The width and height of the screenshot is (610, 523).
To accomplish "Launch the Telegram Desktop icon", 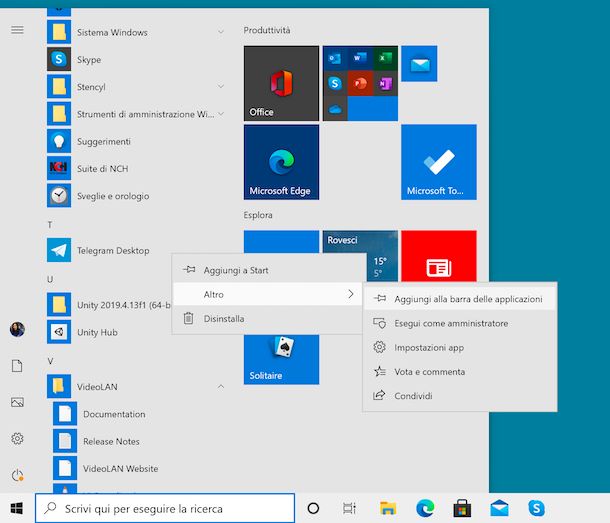I will pos(59,250).
